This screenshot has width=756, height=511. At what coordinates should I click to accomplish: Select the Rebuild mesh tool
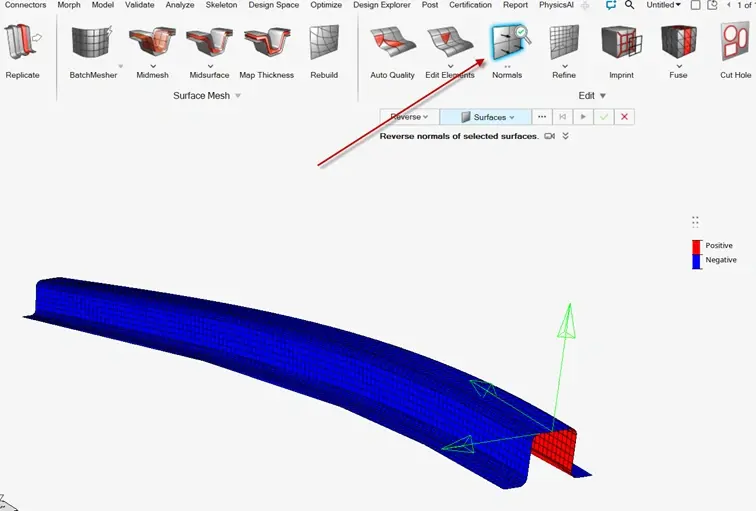coord(323,44)
